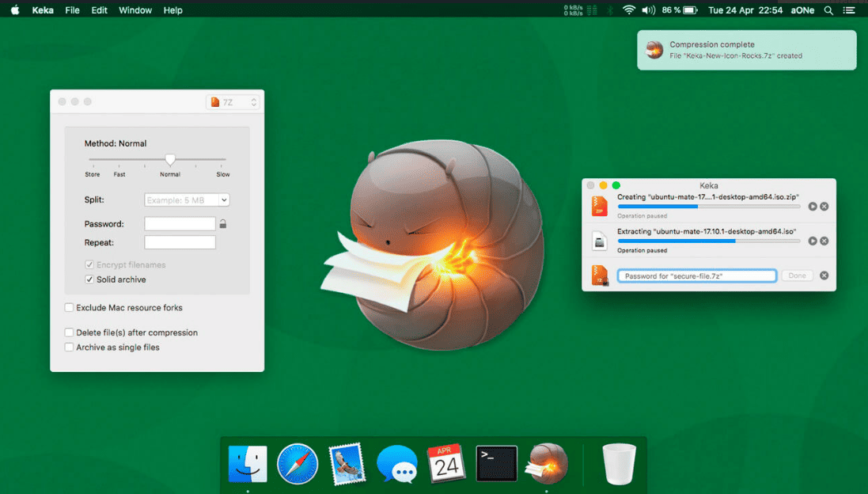Click the Method: Normal label
Screen dimensions: 868x494
[116, 143]
